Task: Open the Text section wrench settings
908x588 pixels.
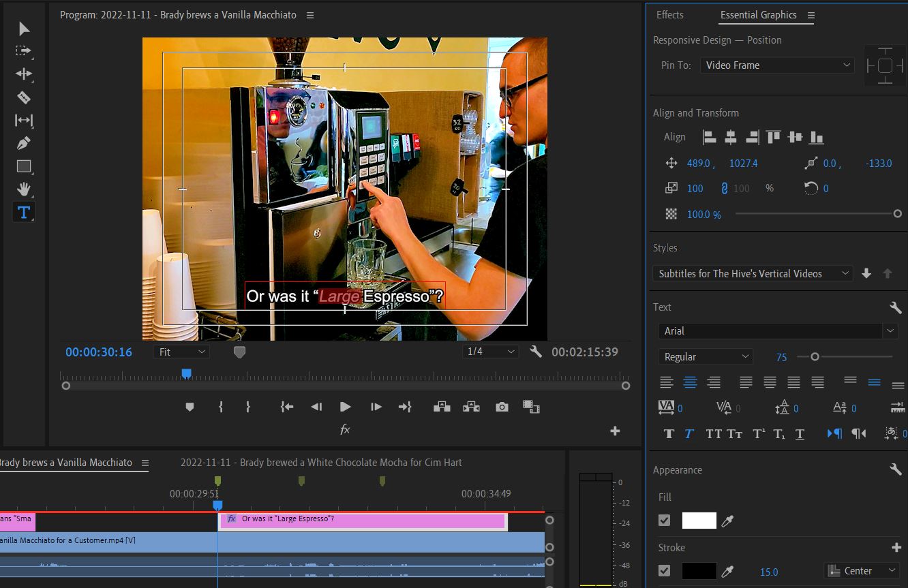Action: (x=896, y=307)
